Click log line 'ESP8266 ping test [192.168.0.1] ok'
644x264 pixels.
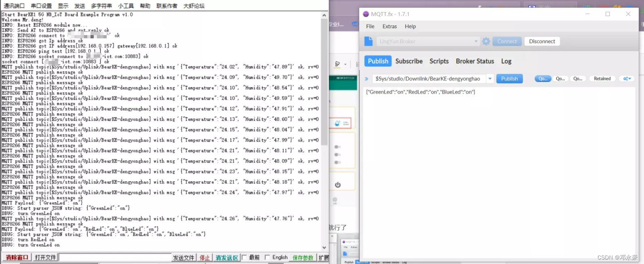tap(55, 51)
